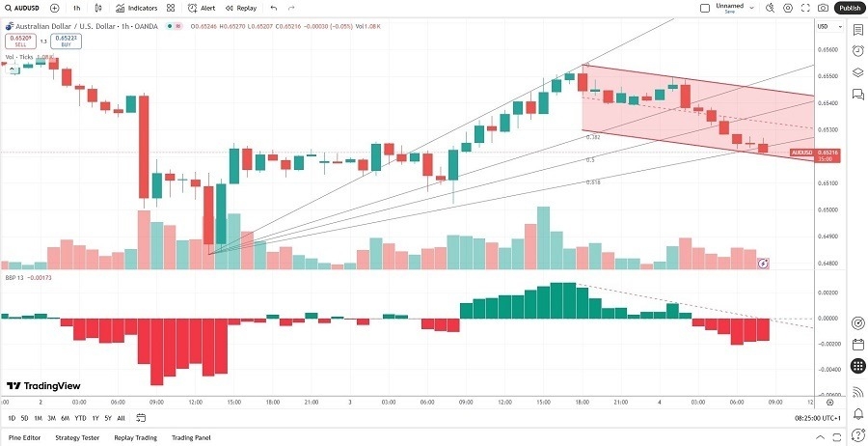Open the Indicators menu
868x446 pixels.
point(136,8)
